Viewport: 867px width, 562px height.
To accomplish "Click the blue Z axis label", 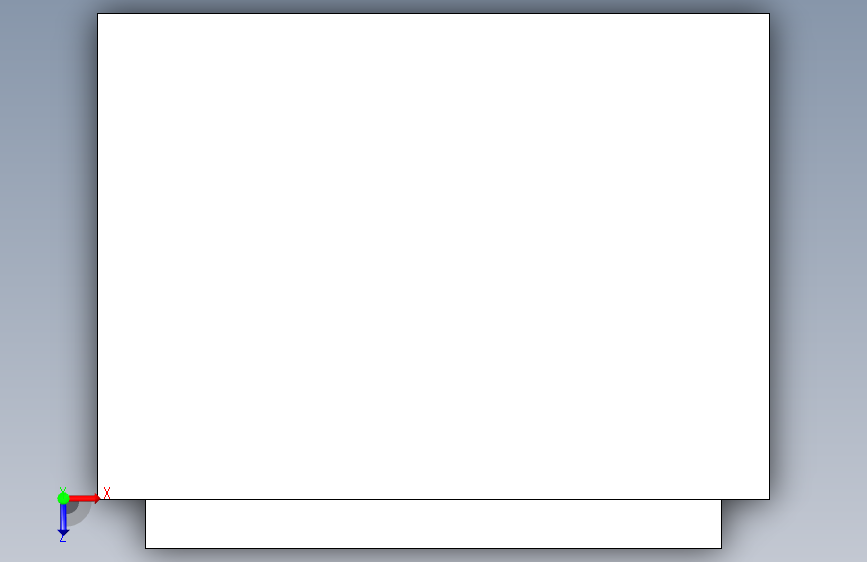I will point(62,538).
